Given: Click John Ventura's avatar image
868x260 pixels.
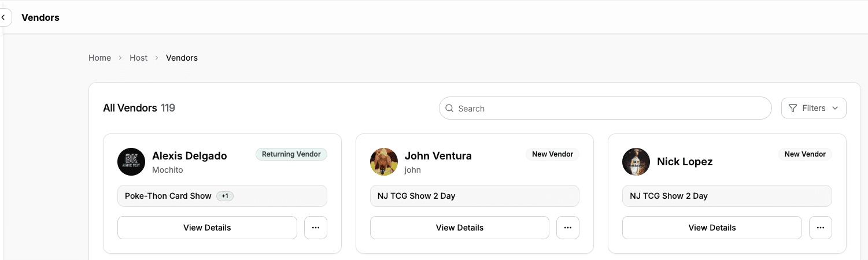Looking at the screenshot, I should [x=384, y=162].
